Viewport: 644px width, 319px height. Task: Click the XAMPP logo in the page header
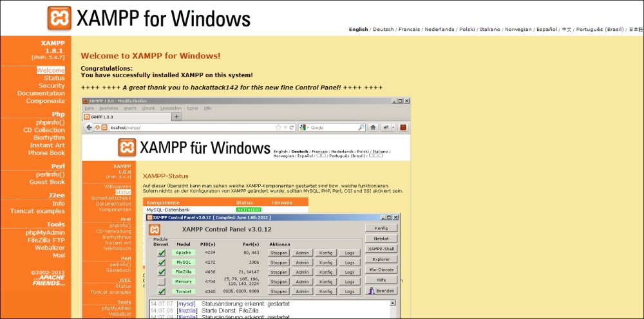pyautogui.click(x=59, y=18)
